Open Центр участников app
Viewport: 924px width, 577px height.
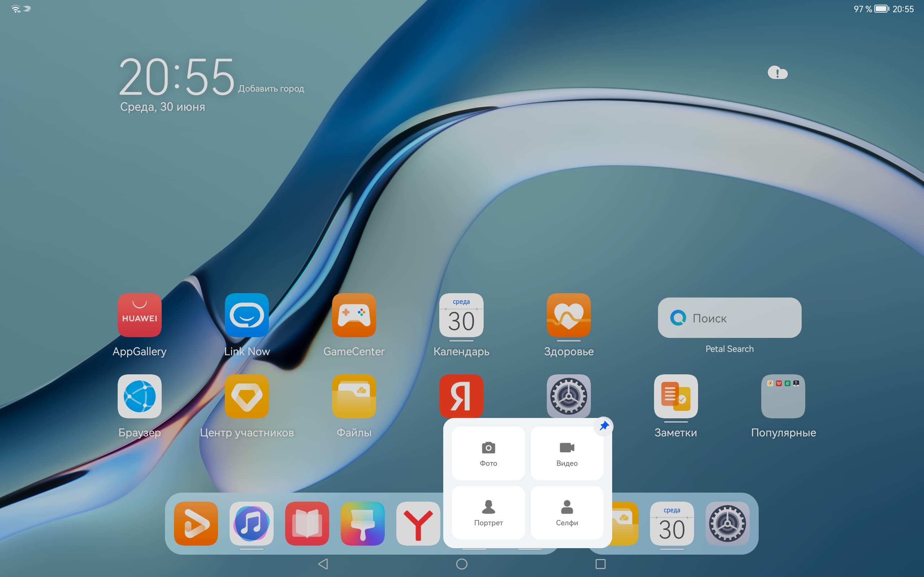coord(247,396)
